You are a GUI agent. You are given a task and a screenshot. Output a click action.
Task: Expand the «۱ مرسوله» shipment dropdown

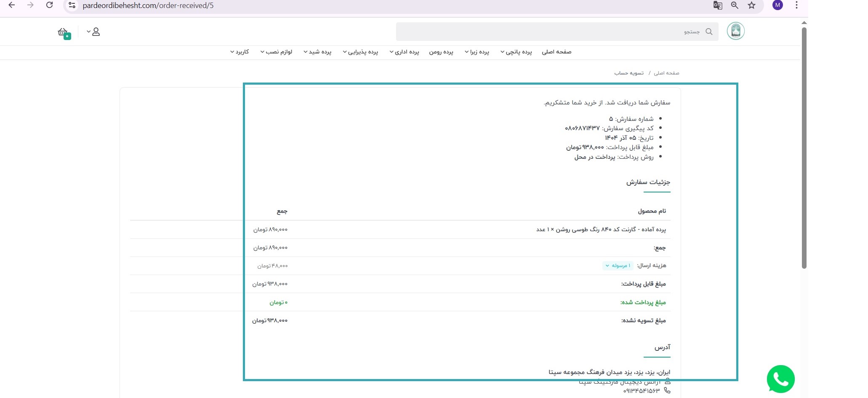pos(618,266)
